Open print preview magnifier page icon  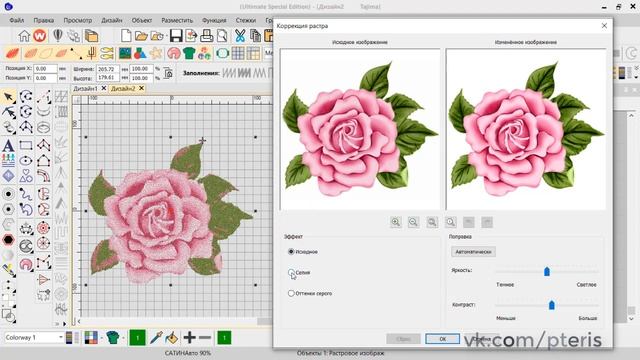coord(222,36)
